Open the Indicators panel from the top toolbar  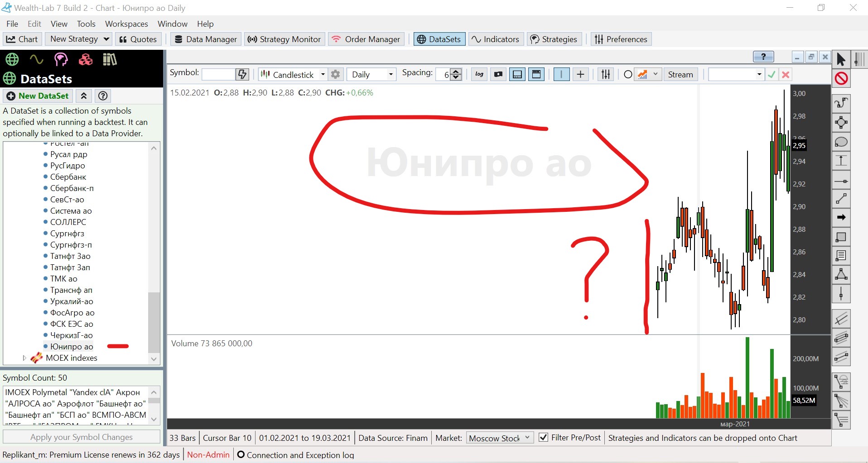click(495, 39)
